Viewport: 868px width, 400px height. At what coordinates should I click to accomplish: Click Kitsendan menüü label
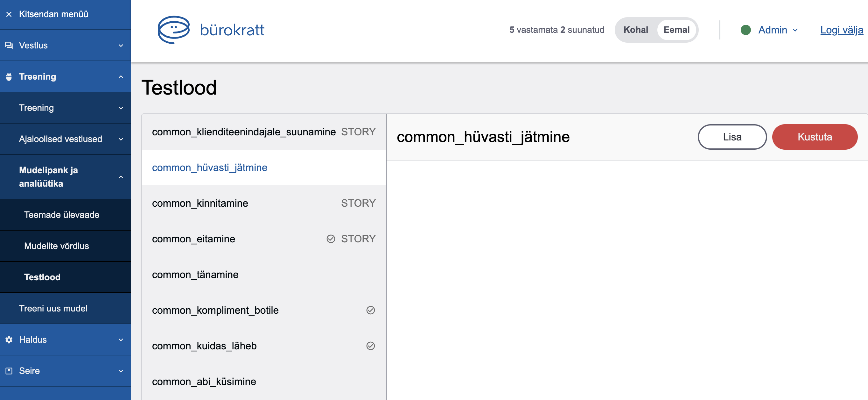click(53, 14)
